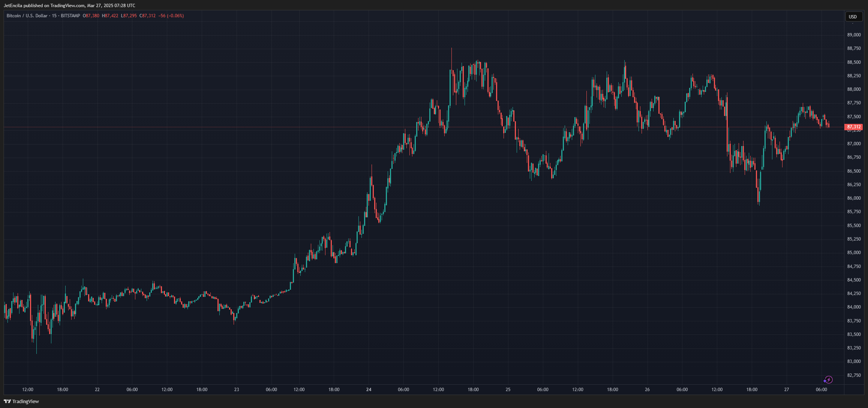This screenshot has height=408, width=868.
Task: Click the 15 timeframe interval in legend
Action: coord(54,16)
